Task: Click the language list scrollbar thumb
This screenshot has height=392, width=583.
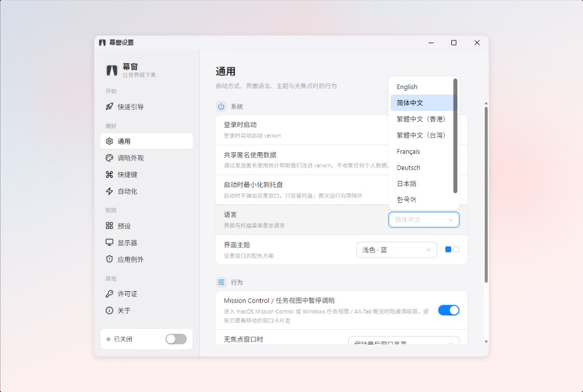Action: (455, 136)
